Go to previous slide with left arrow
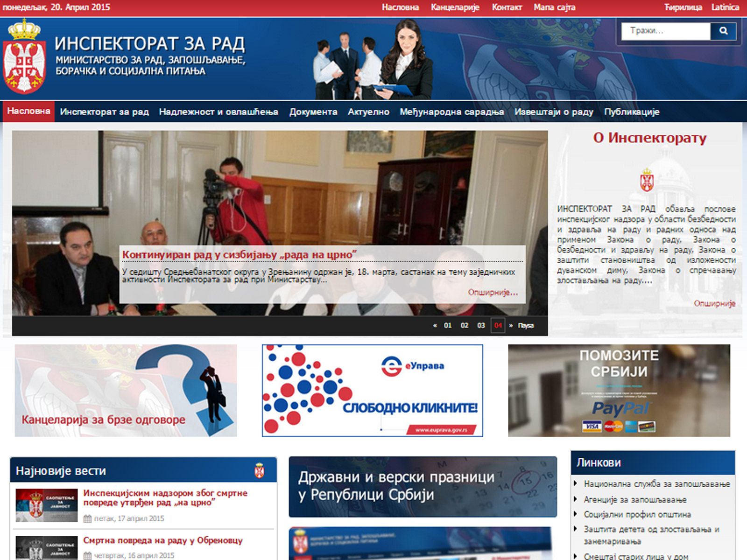 click(435, 325)
